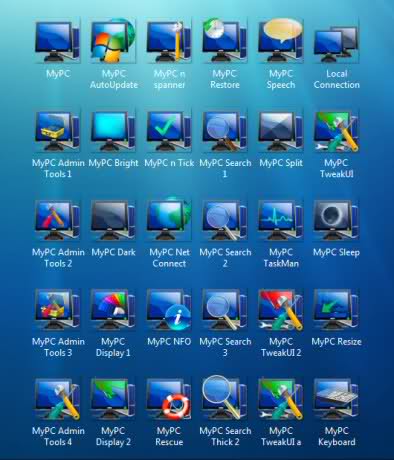
Task: Select the MyPC Admin Tools 2 icon
Action: point(57,220)
